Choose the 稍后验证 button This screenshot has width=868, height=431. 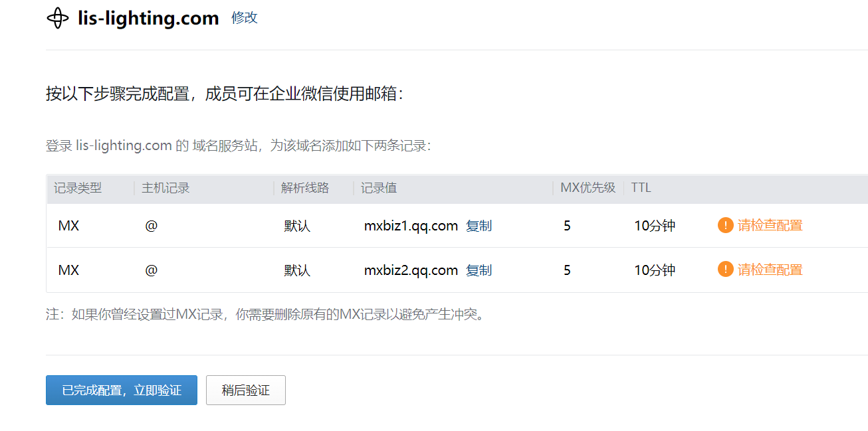(246, 390)
